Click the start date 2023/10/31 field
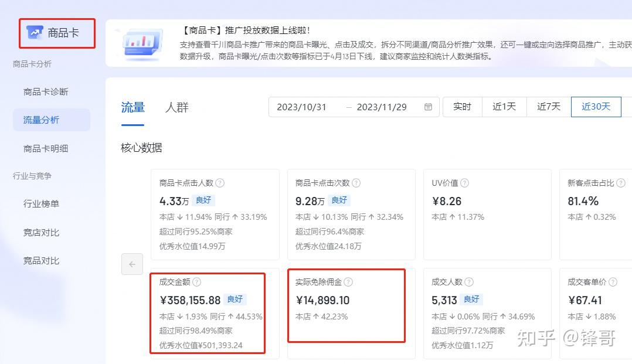Image resolution: width=632 pixels, height=364 pixels. (x=301, y=107)
